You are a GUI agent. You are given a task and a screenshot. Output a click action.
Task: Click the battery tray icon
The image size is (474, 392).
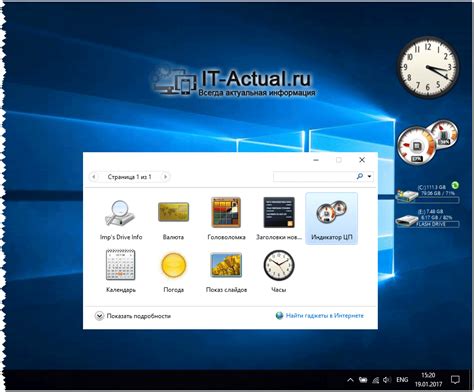point(363,380)
